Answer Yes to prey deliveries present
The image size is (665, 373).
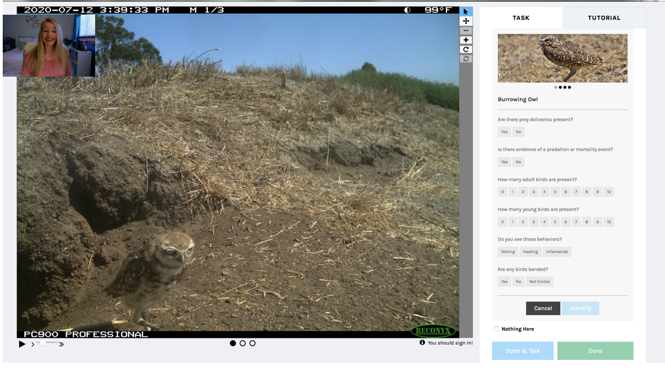point(504,132)
